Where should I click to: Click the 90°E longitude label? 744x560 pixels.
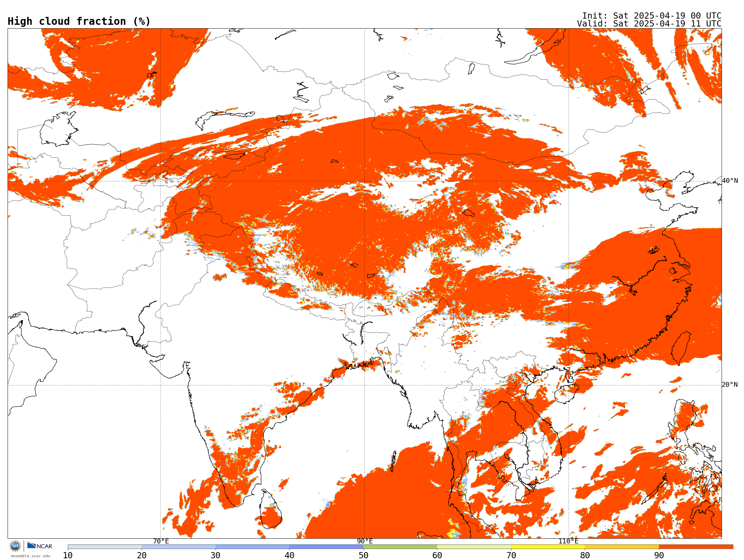365,541
